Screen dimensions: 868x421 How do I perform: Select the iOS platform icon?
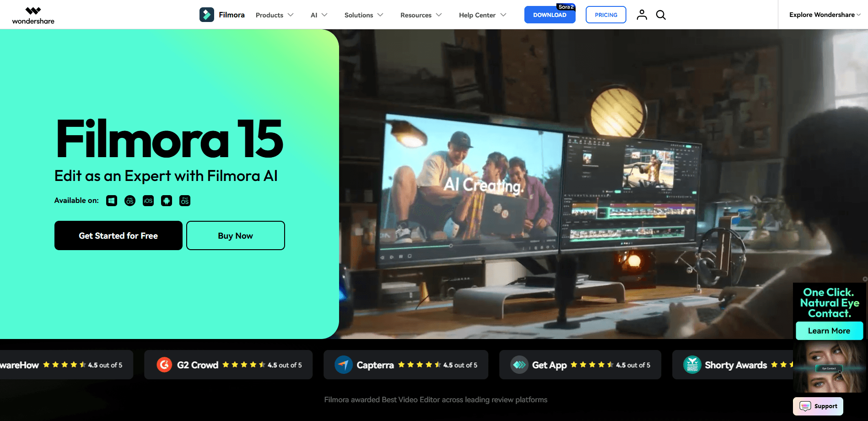coord(148,201)
